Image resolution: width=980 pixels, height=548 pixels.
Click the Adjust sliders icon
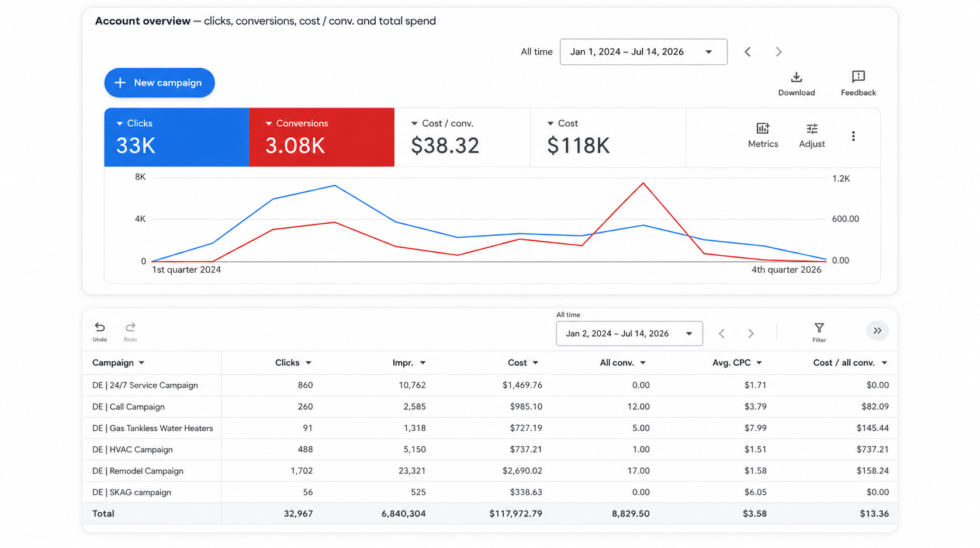(x=812, y=129)
